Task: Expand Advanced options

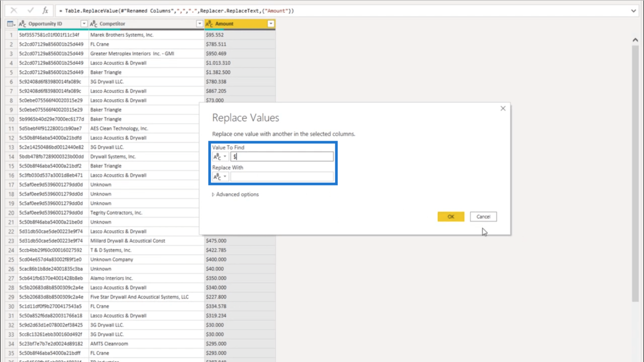Action: (235, 195)
